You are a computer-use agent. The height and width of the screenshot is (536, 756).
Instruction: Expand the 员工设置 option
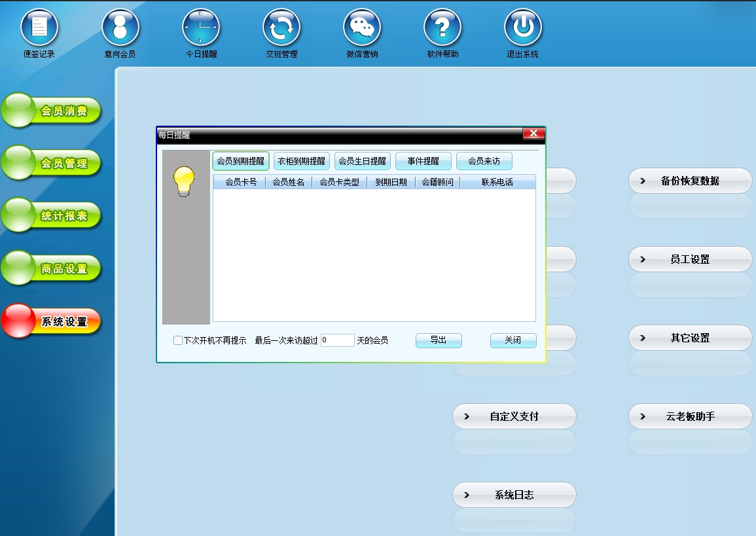coord(690,260)
